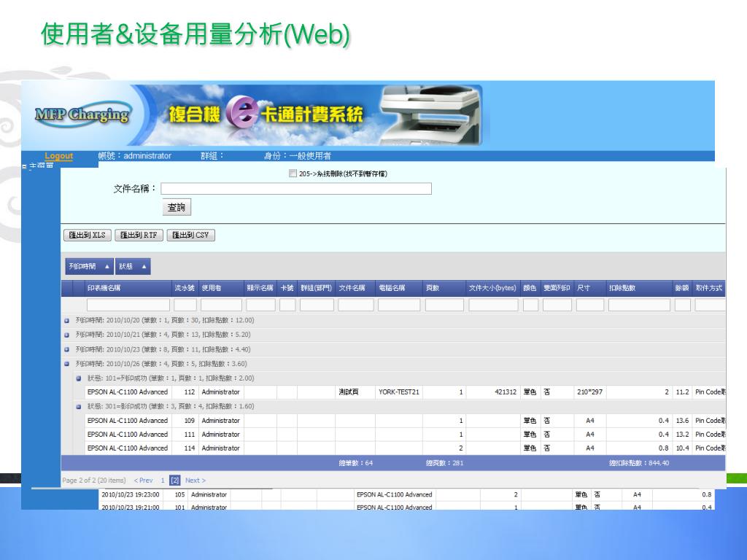The width and height of the screenshot is (747, 560).
Task: Go to next page with Next
Action: point(196,481)
